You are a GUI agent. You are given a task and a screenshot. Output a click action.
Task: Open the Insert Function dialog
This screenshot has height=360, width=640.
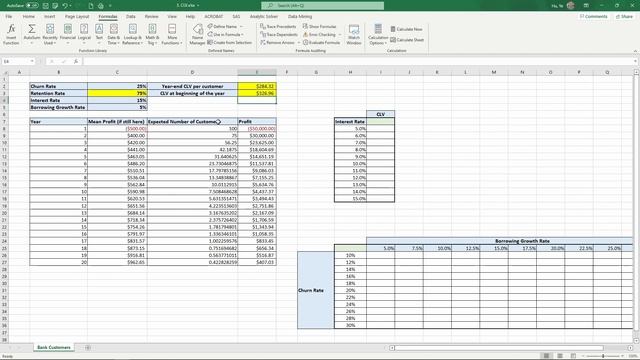[x=11, y=34]
